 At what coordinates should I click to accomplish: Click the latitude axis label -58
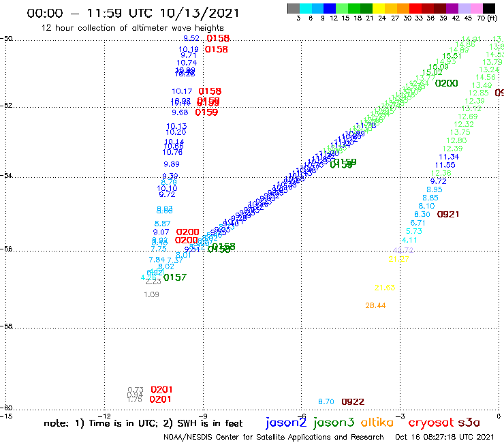(6, 326)
